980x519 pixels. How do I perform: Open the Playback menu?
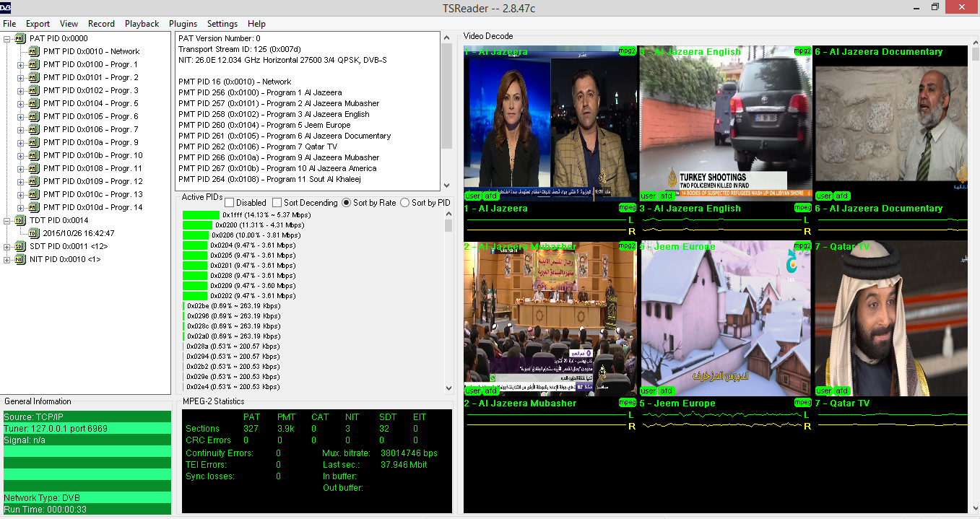pyautogui.click(x=142, y=24)
